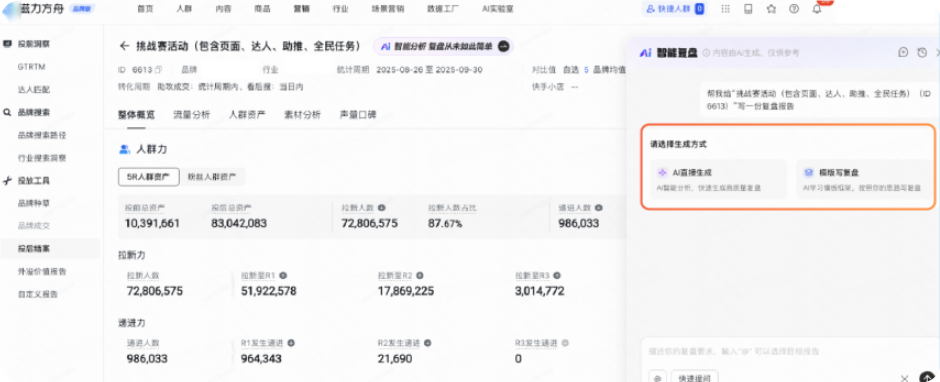Open 达人匹配 in sidebar
940x382 pixels.
[x=34, y=89]
